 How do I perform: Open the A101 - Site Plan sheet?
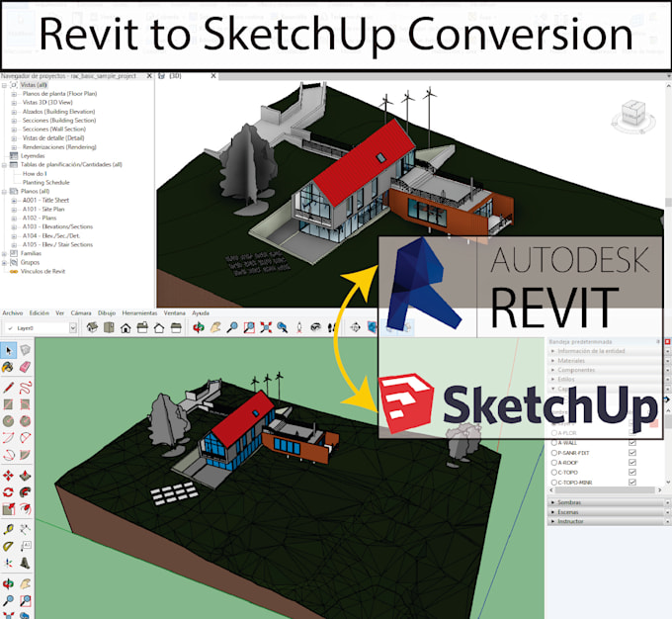43,209
